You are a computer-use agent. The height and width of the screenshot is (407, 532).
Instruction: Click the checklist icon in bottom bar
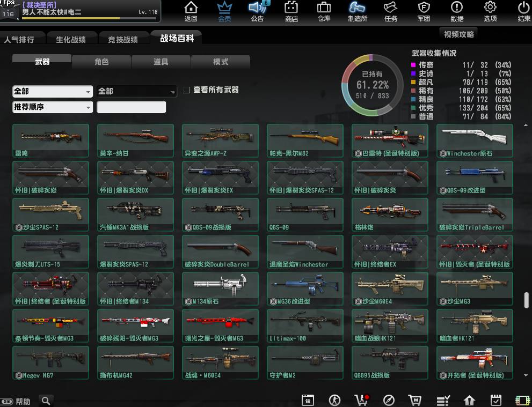pos(443,400)
